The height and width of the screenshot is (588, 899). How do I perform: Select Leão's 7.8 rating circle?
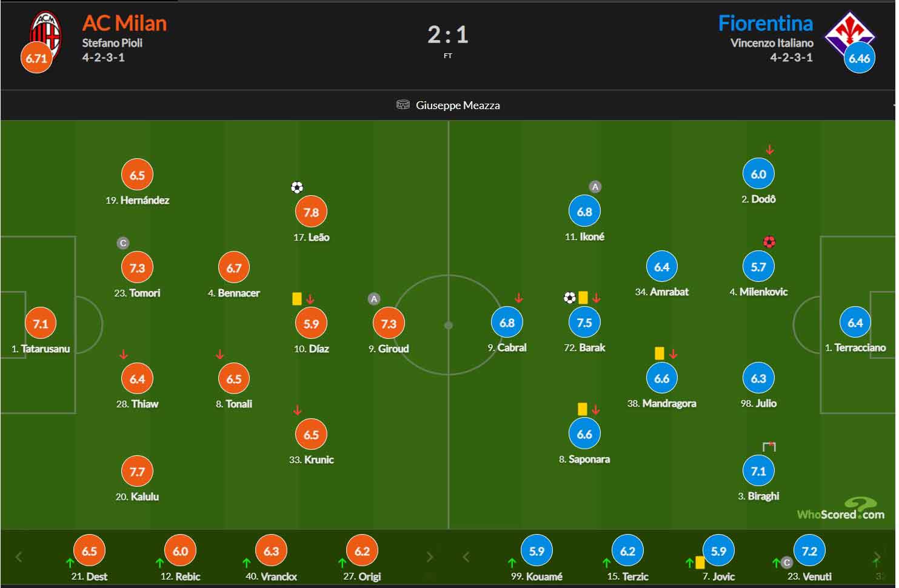pos(311,212)
